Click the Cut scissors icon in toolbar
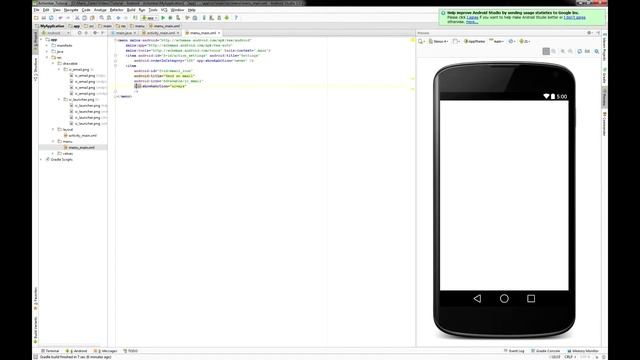Viewport: 640px width, 360px height. [77, 18]
